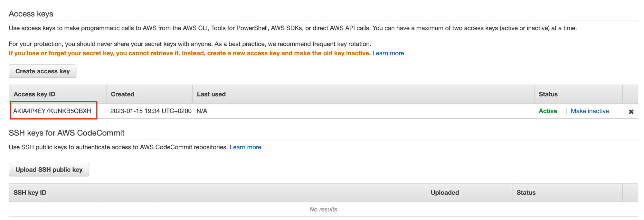
Task: Open Learn more link for CodeCommit SSH keys
Action: click(x=245, y=147)
